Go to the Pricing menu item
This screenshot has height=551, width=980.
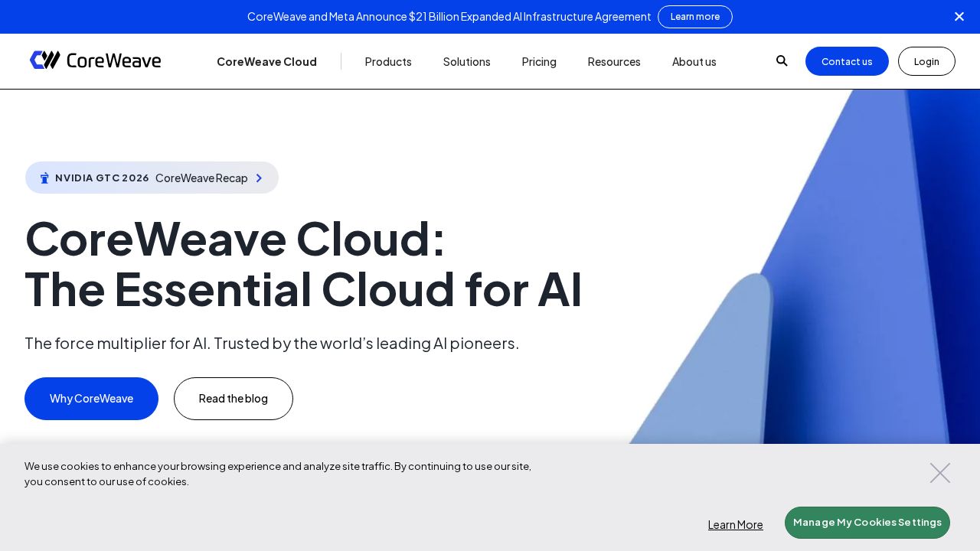click(539, 62)
